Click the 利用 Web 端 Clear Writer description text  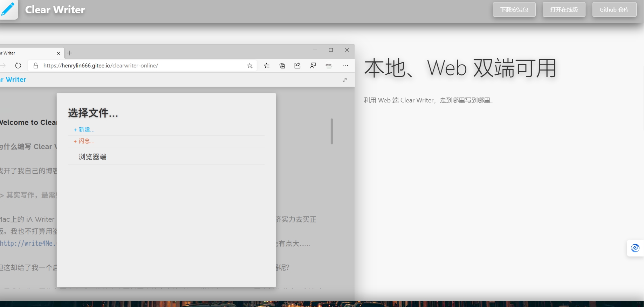coord(429,100)
